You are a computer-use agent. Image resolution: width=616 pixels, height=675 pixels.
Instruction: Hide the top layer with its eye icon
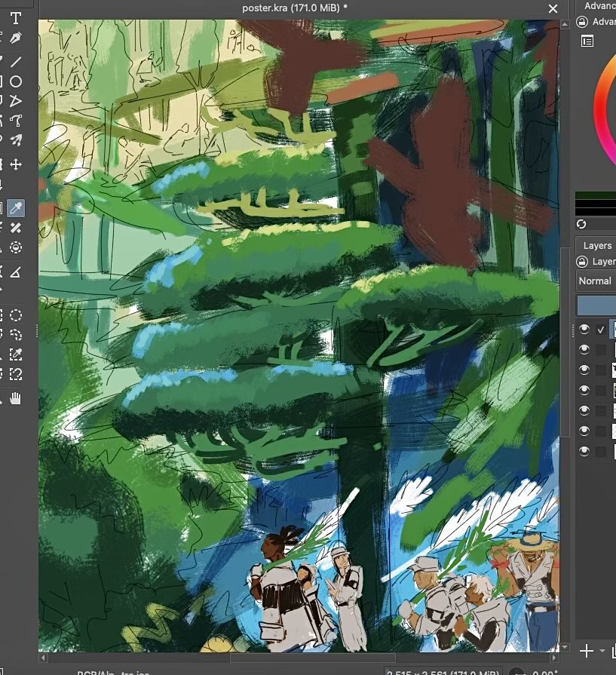(584, 330)
